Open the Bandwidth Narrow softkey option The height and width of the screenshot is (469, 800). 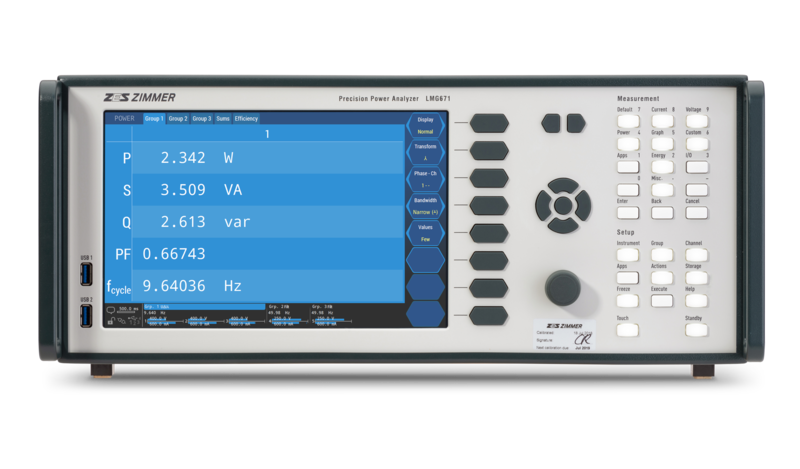(x=425, y=207)
